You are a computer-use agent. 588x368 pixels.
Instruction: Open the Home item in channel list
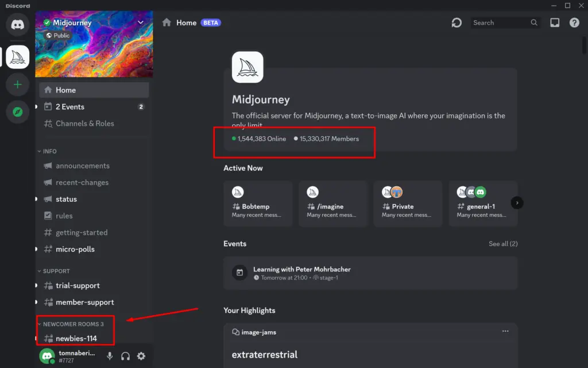pos(94,90)
